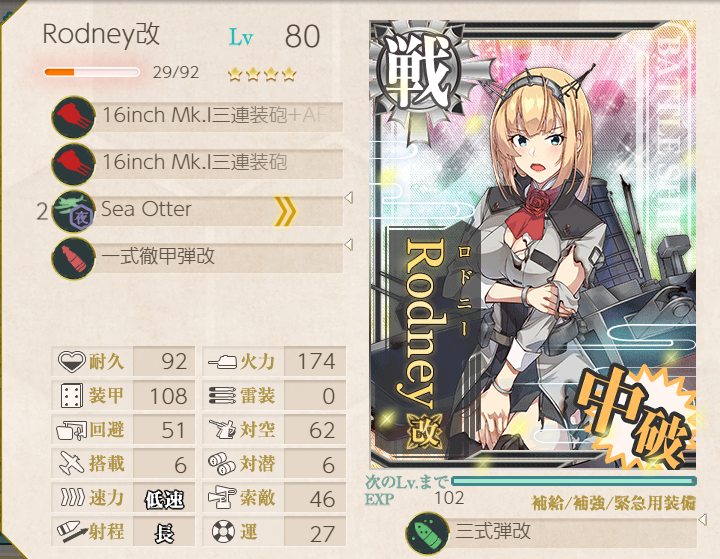The image size is (720, 559).
Task: Click the Rodney改 ship name
Action: point(101,34)
